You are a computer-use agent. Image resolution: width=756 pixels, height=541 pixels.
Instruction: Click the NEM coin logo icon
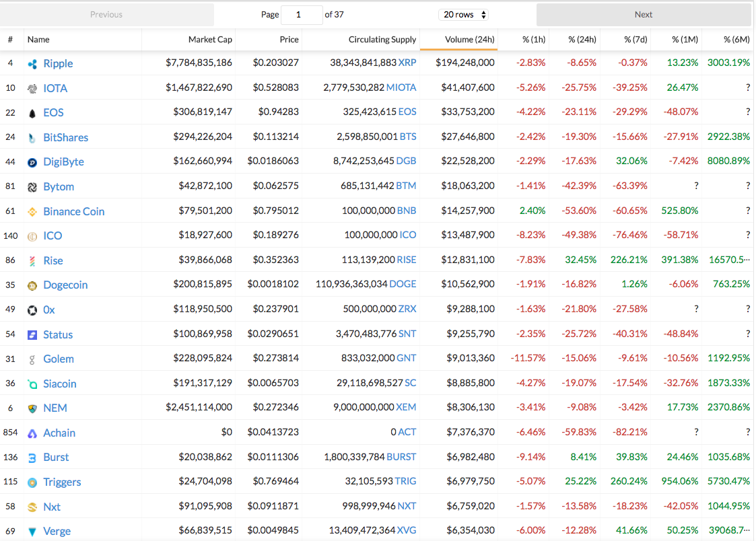[x=32, y=408]
